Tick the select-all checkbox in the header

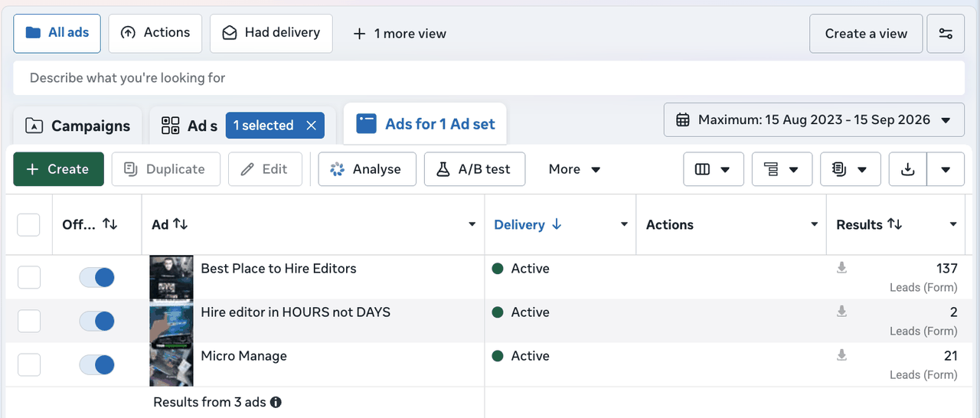click(28, 224)
